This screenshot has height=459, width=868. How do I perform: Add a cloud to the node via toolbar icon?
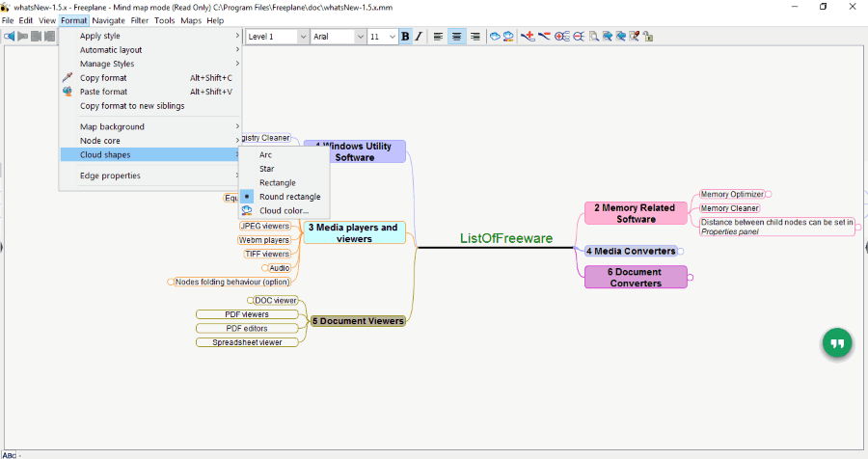tap(495, 37)
